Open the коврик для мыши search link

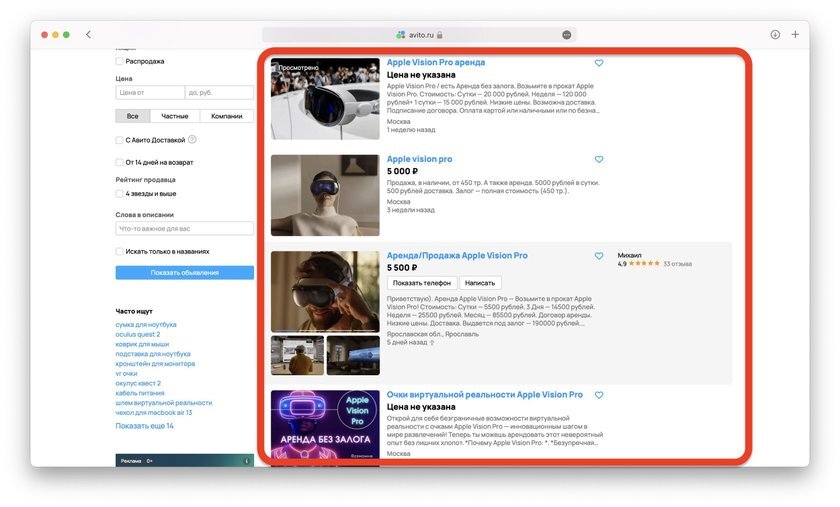point(142,344)
